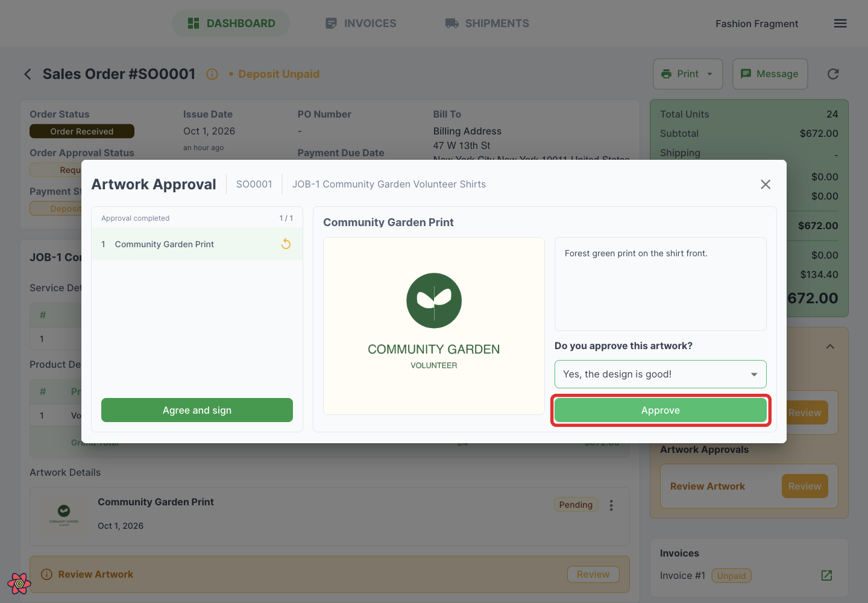Click the green Approve button
The image size is (868, 603).
(x=661, y=411)
